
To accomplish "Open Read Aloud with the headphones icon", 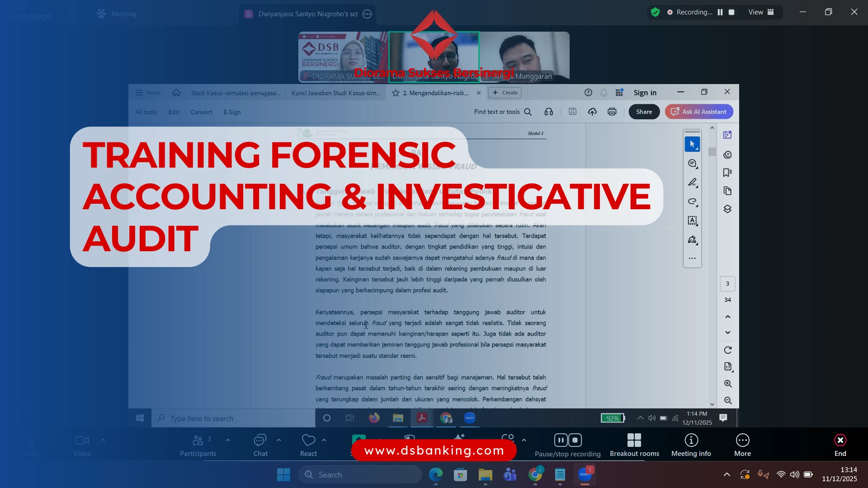I will click(x=549, y=112).
